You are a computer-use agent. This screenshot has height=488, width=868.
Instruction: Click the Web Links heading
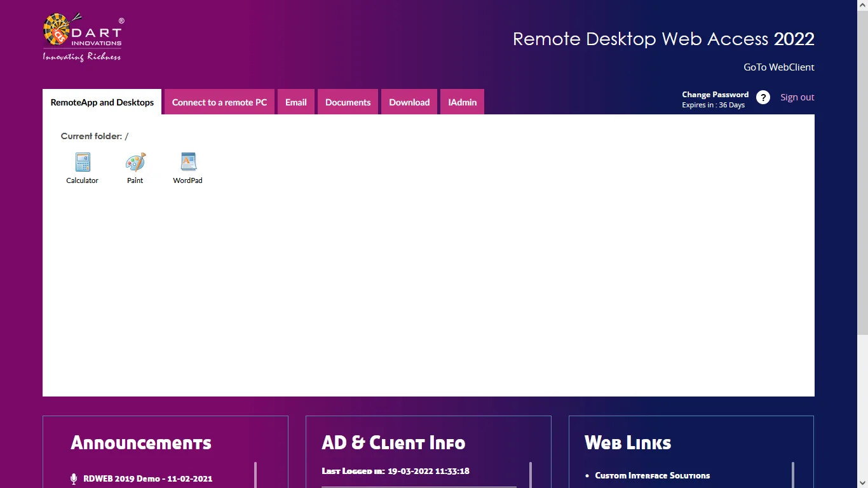click(x=628, y=443)
